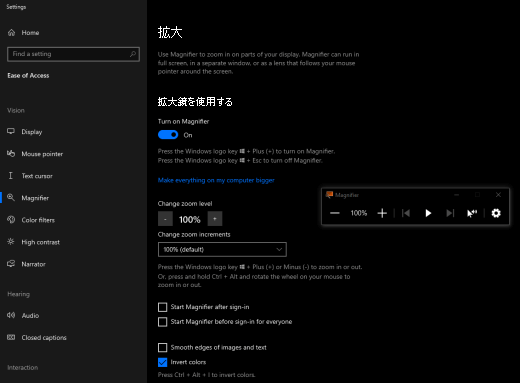Open Change zoom increments dropdown
The height and width of the screenshot is (383, 520).
pos(222,249)
